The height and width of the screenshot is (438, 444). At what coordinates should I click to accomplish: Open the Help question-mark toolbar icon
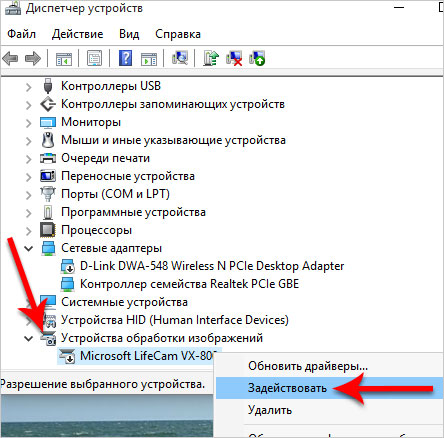pos(125,58)
